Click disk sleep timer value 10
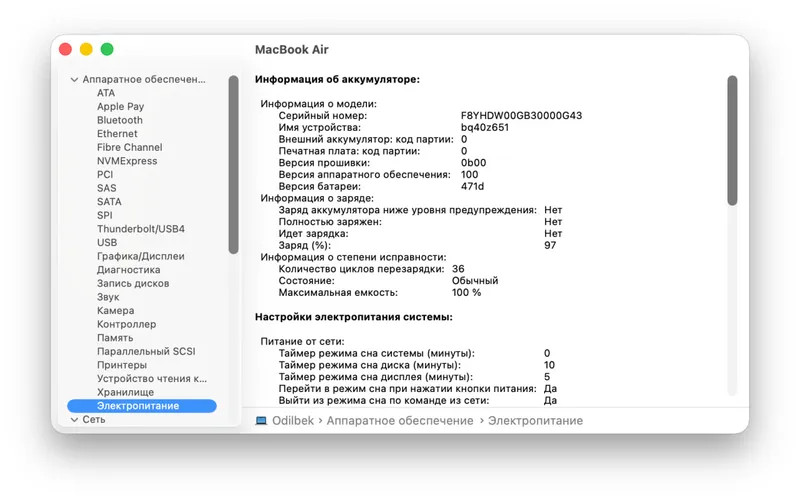This screenshot has height=501, width=800. [549, 365]
